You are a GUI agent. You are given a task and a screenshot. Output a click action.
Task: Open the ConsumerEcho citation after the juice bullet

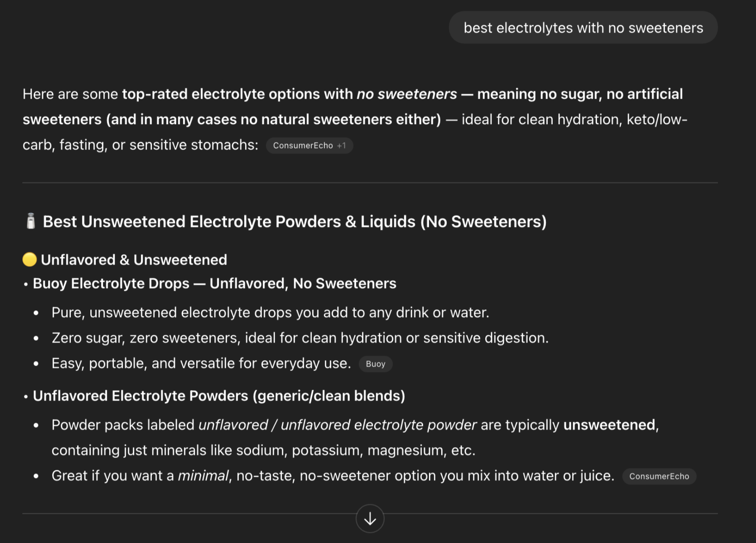point(659,476)
